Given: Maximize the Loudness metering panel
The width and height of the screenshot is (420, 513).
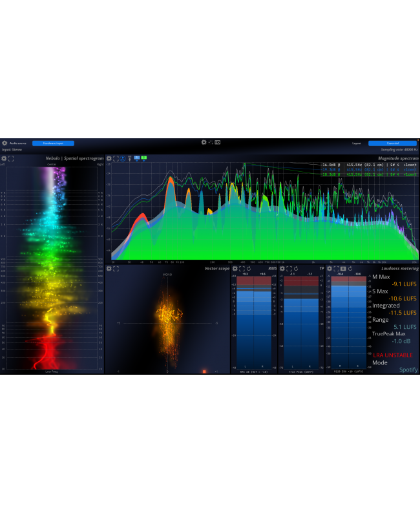Looking at the screenshot, I should point(336,269).
